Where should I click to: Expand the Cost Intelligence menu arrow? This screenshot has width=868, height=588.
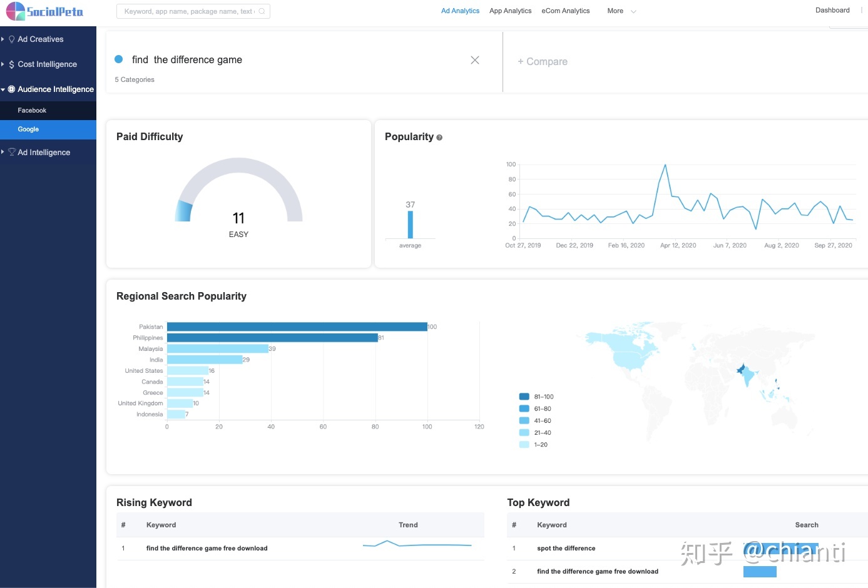3,64
